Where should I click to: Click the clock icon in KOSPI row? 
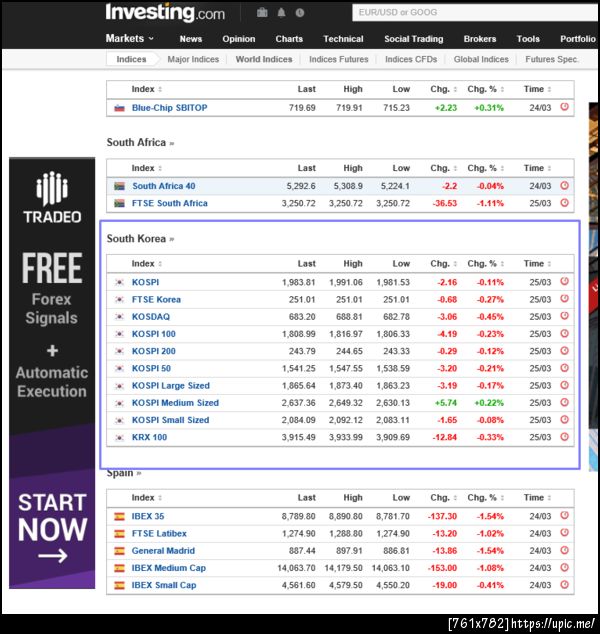click(564, 282)
